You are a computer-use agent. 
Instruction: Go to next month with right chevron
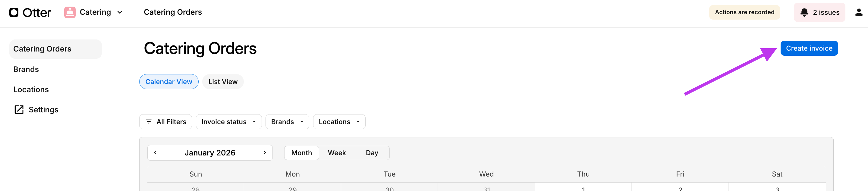coord(265,153)
